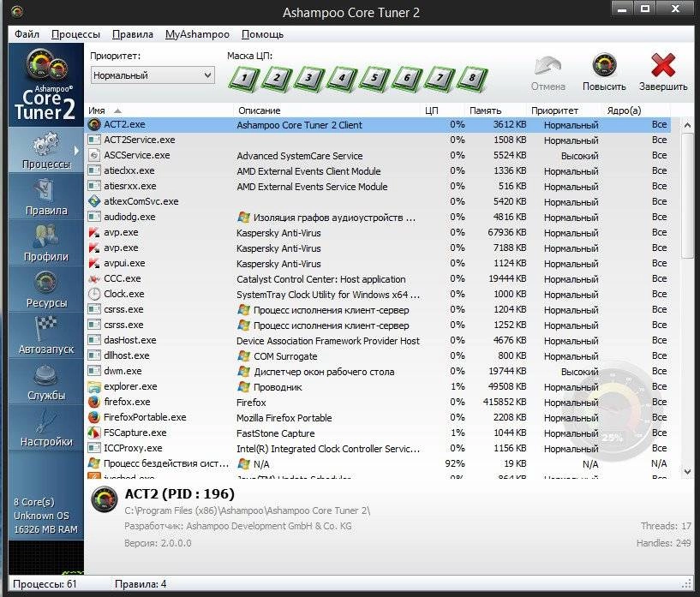Open the Помощь menu

[x=262, y=34]
